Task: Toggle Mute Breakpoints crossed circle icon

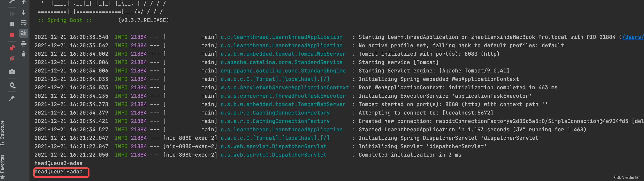Action: tap(12, 59)
